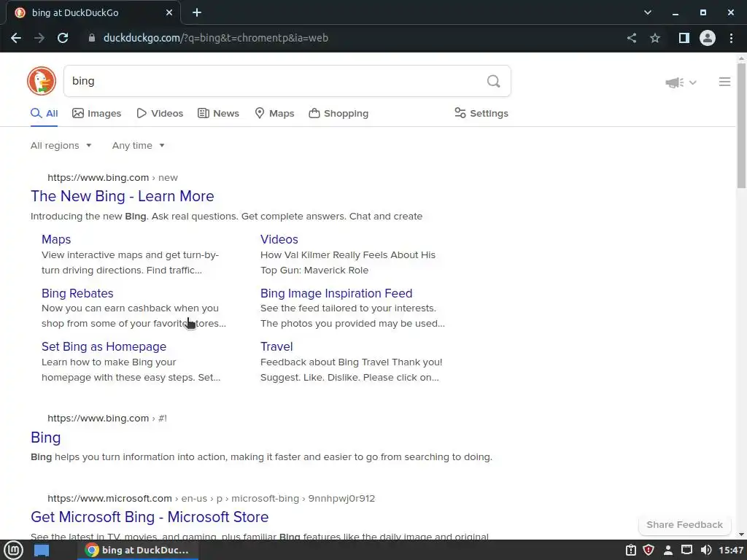Open search Settings
Image resolution: width=747 pixels, height=560 pixels.
pos(481,113)
